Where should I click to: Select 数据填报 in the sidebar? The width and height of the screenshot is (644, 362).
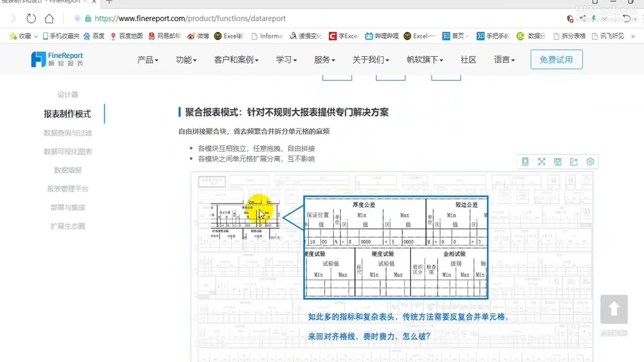(x=68, y=170)
